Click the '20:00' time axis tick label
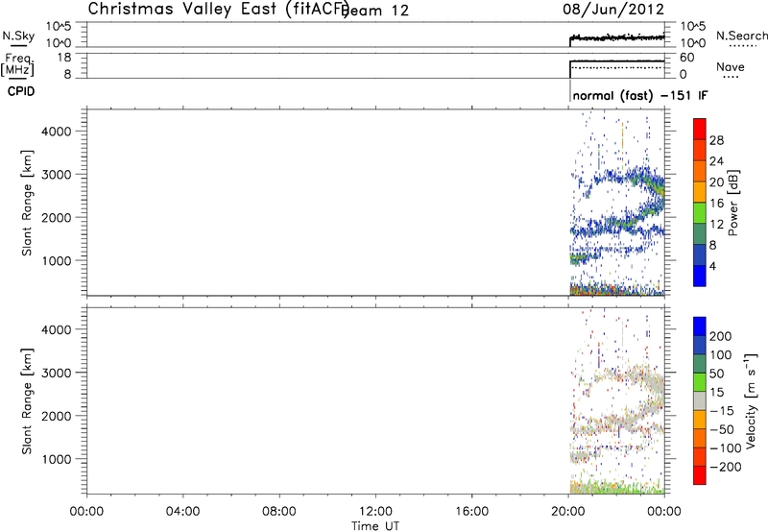 click(568, 512)
